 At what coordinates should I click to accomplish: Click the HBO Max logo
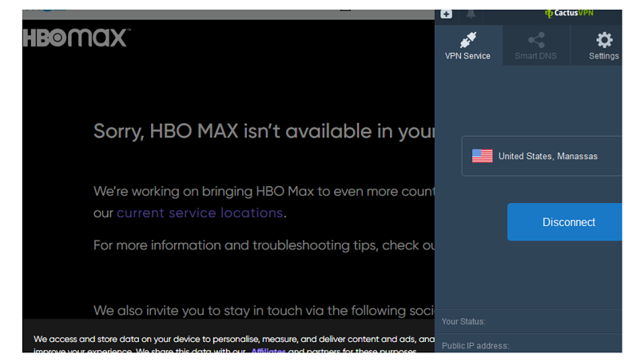click(x=77, y=38)
